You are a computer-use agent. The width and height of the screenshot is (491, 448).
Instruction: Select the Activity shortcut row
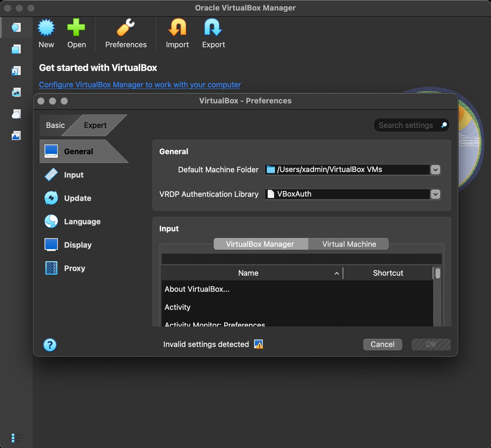coord(297,307)
